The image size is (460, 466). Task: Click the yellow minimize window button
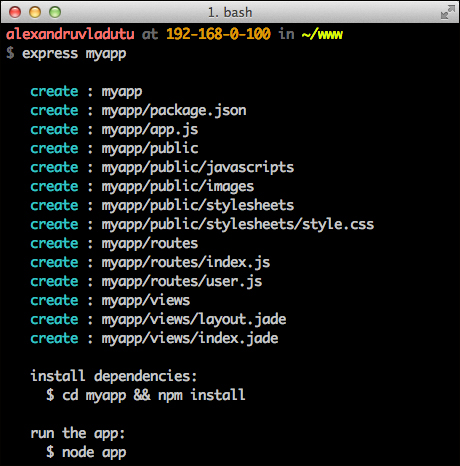(35, 12)
